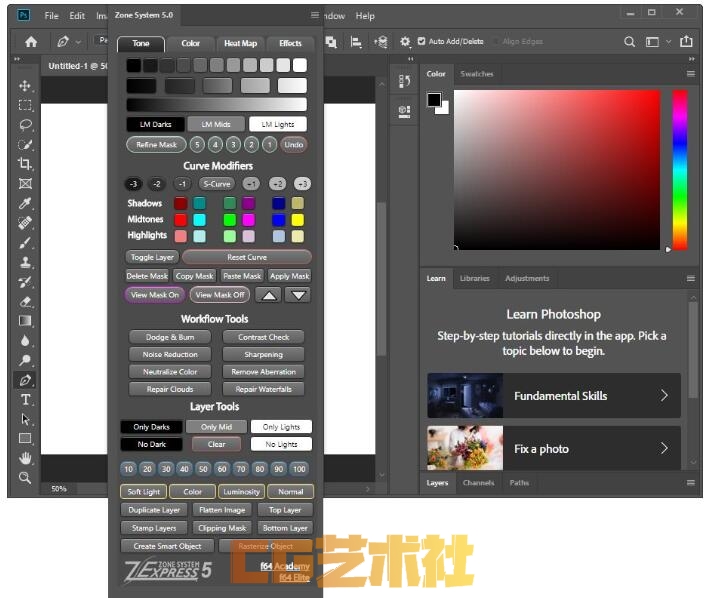
Task: Open workspace switcher dropdown arrow
Action: click(x=669, y=42)
